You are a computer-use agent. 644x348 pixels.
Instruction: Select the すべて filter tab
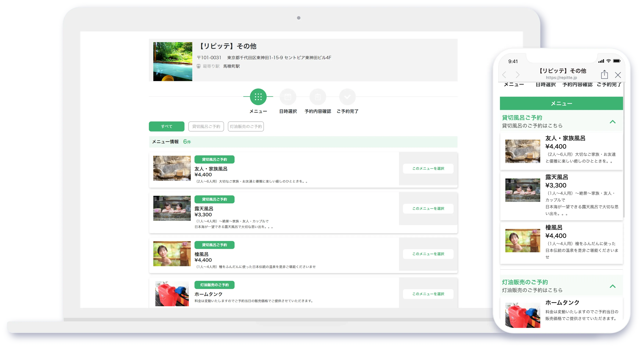click(167, 126)
